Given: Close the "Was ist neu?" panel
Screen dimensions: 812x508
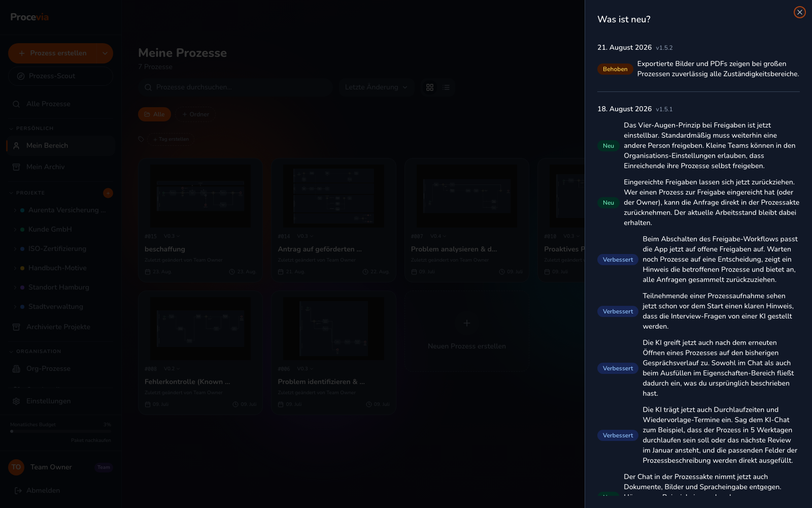Looking at the screenshot, I should click(x=799, y=12).
